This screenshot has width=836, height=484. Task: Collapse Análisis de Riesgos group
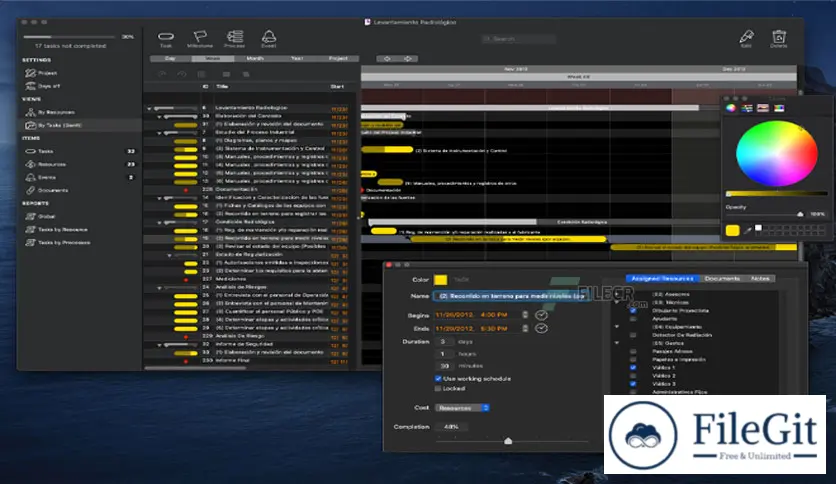click(x=159, y=288)
